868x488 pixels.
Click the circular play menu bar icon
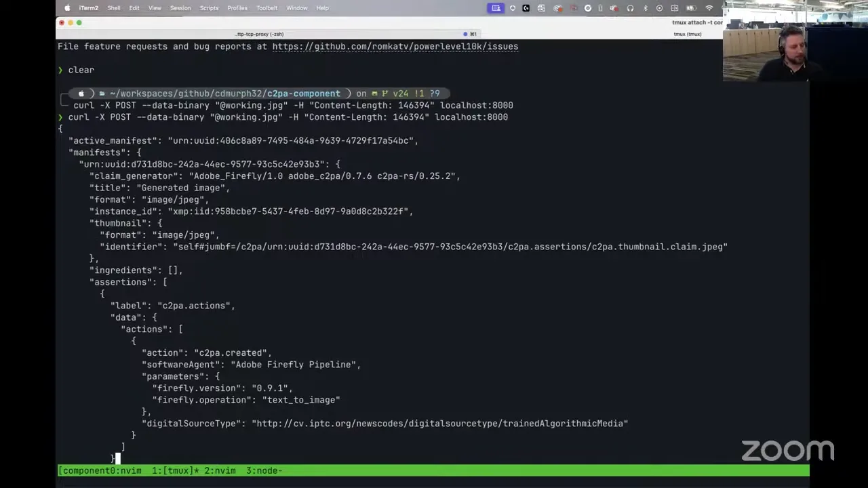pyautogui.click(x=659, y=8)
